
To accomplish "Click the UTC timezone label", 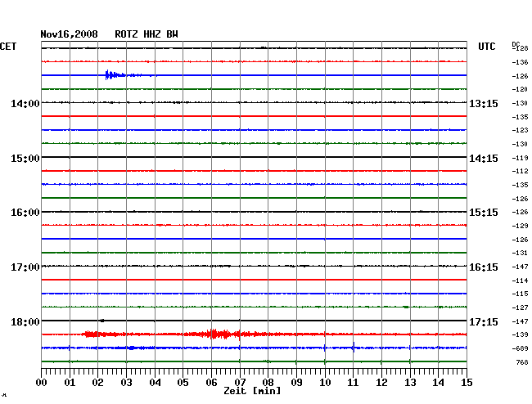I will (x=486, y=47).
